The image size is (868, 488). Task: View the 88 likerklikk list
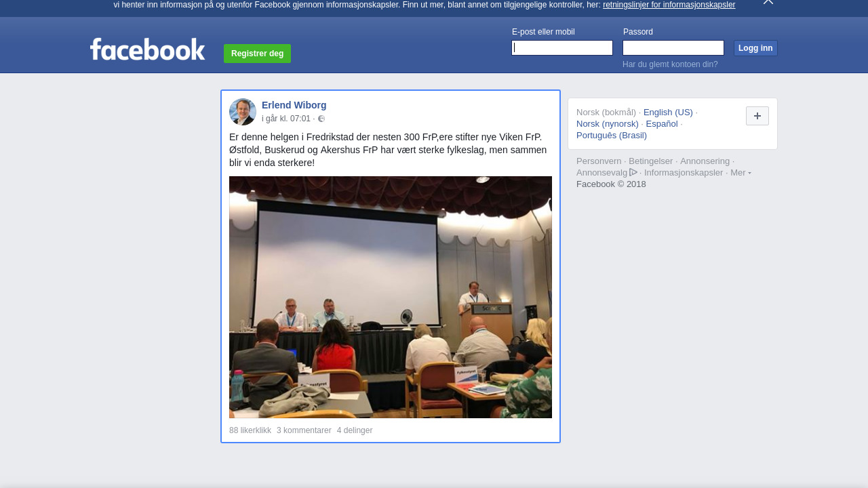coord(250,430)
